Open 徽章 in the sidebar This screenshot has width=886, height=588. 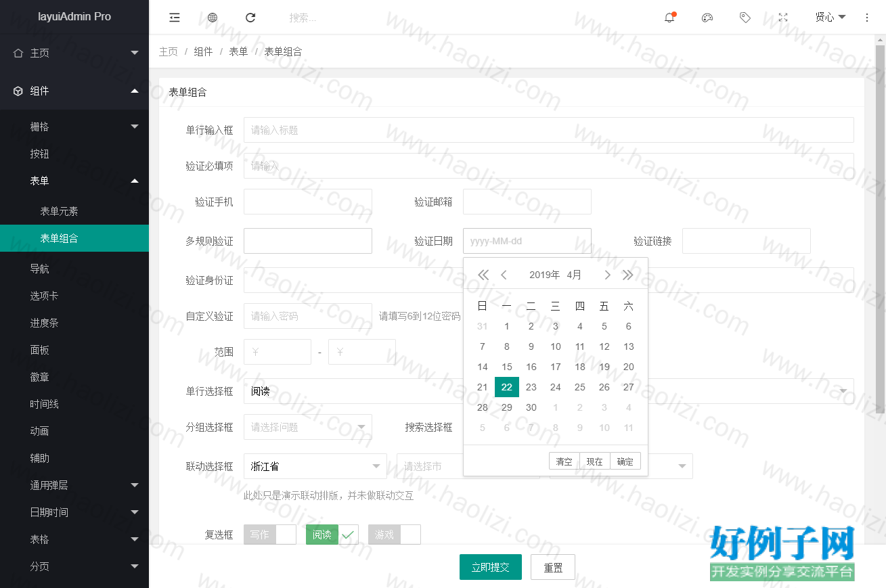click(x=74, y=377)
